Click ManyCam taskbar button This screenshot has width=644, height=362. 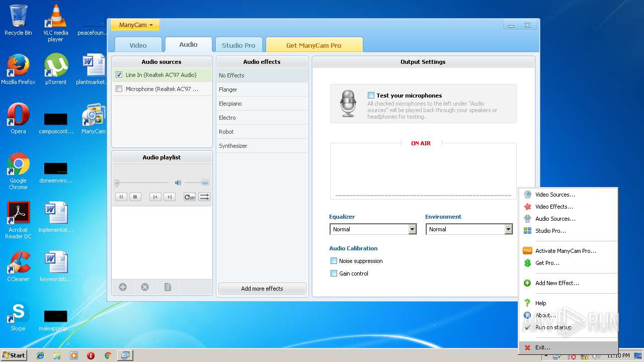(x=124, y=355)
